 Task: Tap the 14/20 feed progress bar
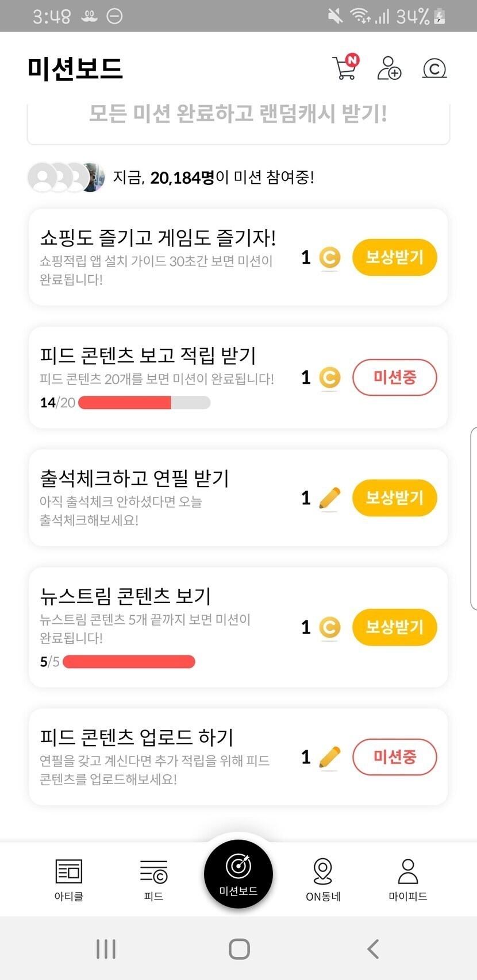click(x=144, y=403)
